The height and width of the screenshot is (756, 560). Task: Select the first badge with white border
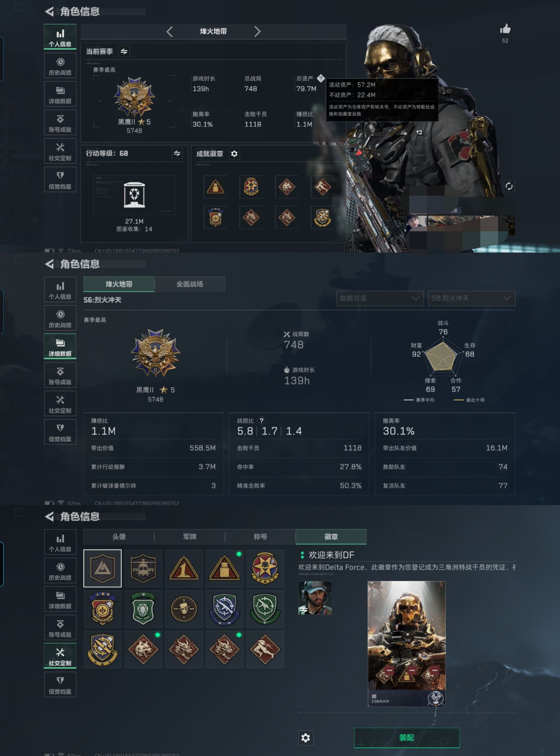[102, 568]
